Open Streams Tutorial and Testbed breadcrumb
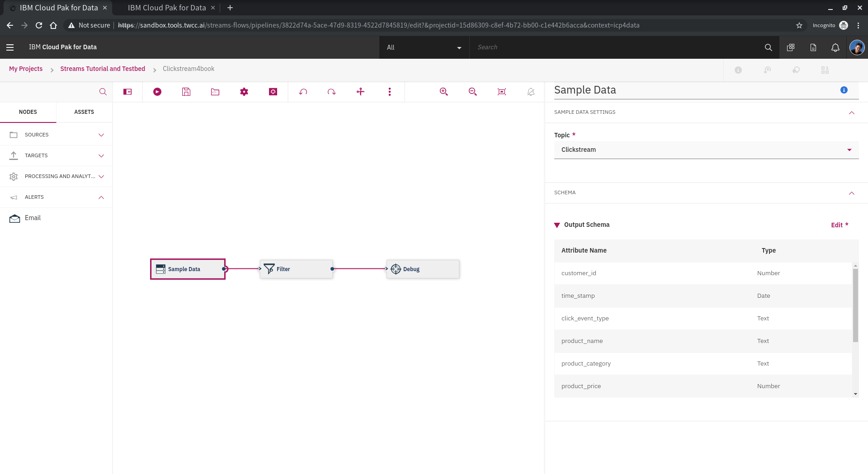Image resolution: width=868 pixels, height=474 pixels. point(103,69)
